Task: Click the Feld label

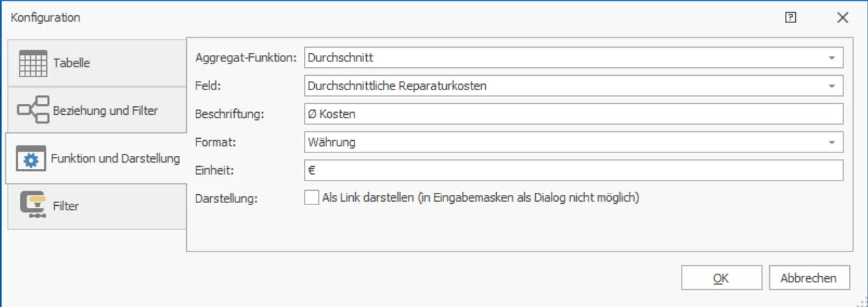Action: click(207, 85)
